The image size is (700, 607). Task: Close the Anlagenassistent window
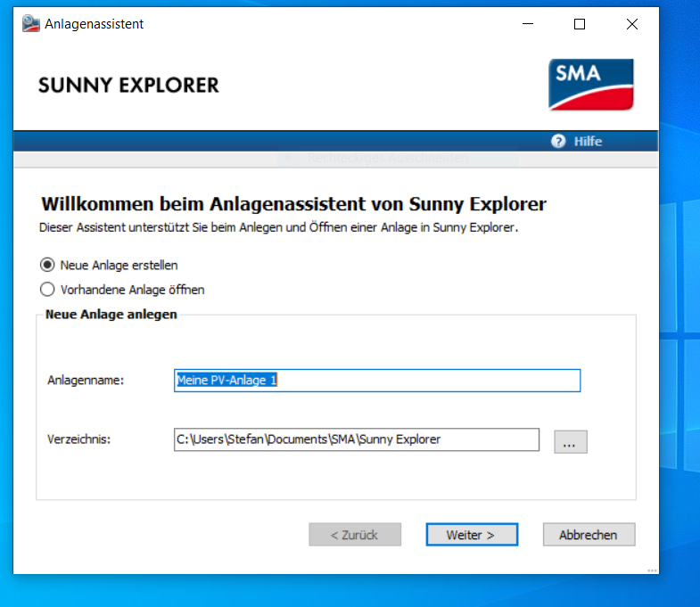click(x=632, y=24)
